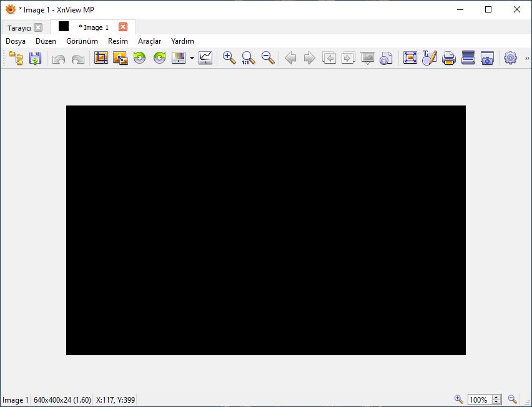The height and width of the screenshot is (407, 532).
Task: Click the screen capture camera icon
Action: (488, 58)
